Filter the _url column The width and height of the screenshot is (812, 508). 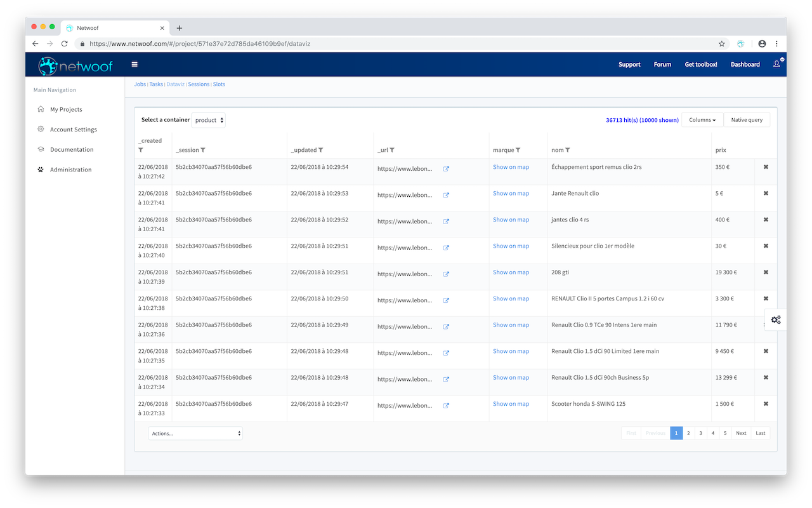pos(393,150)
